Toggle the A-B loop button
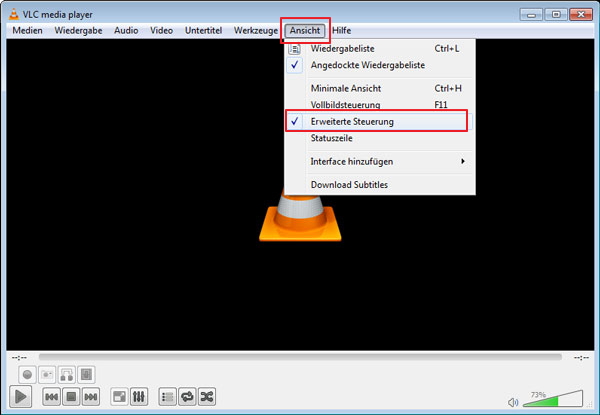Viewport: 600px width, 415px height. tap(67, 374)
